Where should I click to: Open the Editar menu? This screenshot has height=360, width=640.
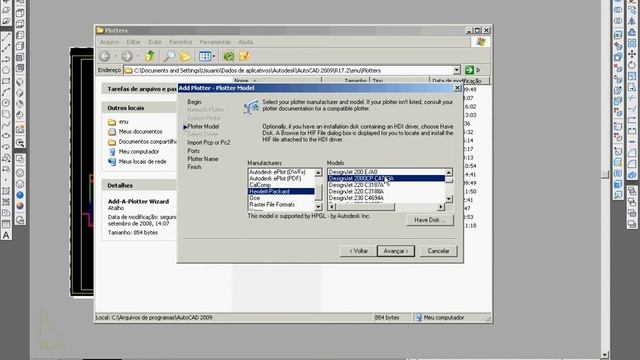pos(133,42)
